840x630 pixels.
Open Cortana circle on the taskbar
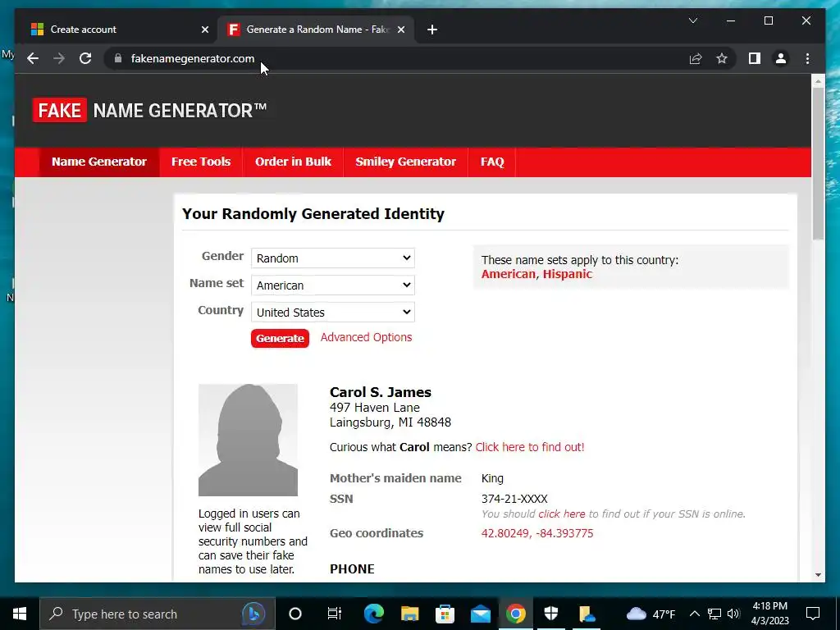point(294,614)
